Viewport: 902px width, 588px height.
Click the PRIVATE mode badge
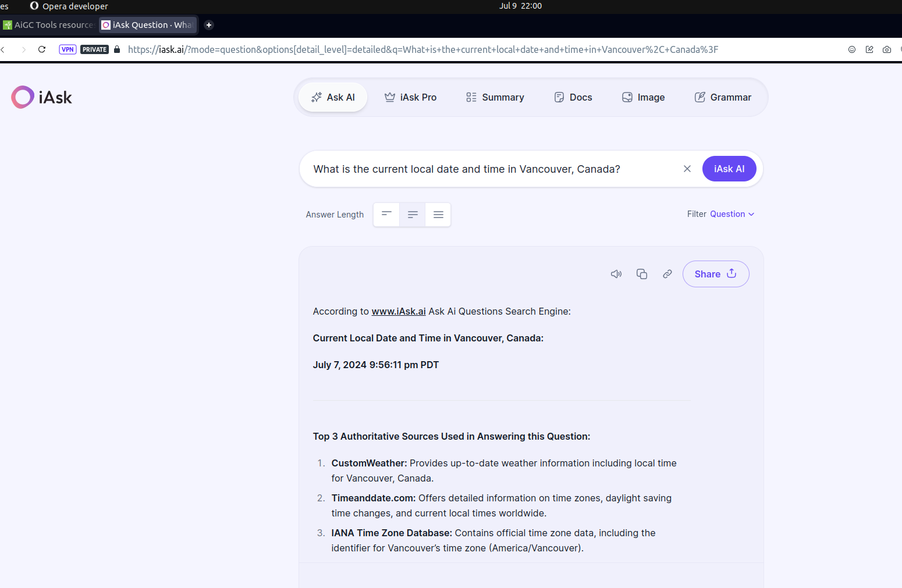[x=94, y=49]
